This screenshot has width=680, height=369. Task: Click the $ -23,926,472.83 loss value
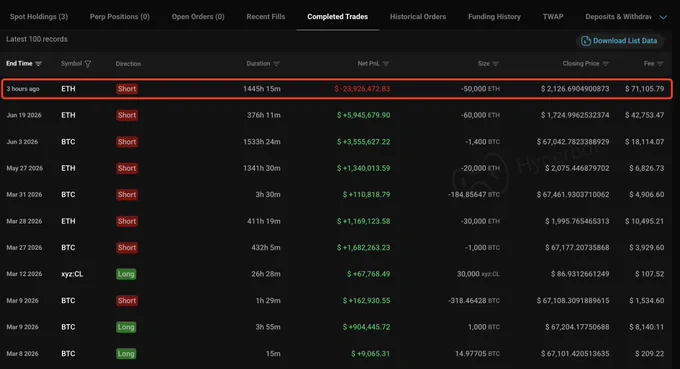pyautogui.click(x=362, y=89)
